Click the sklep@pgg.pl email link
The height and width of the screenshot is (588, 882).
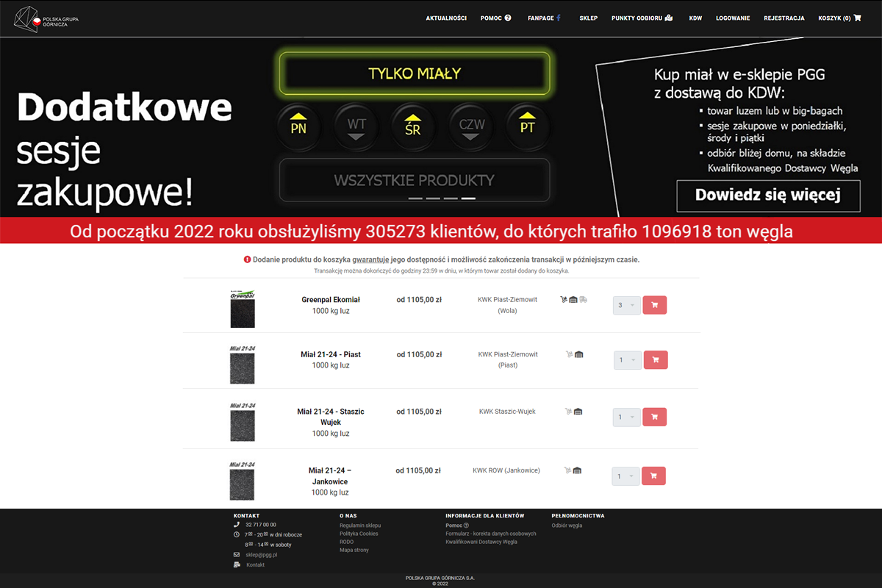pyautogui.click(x=262, y=555)
